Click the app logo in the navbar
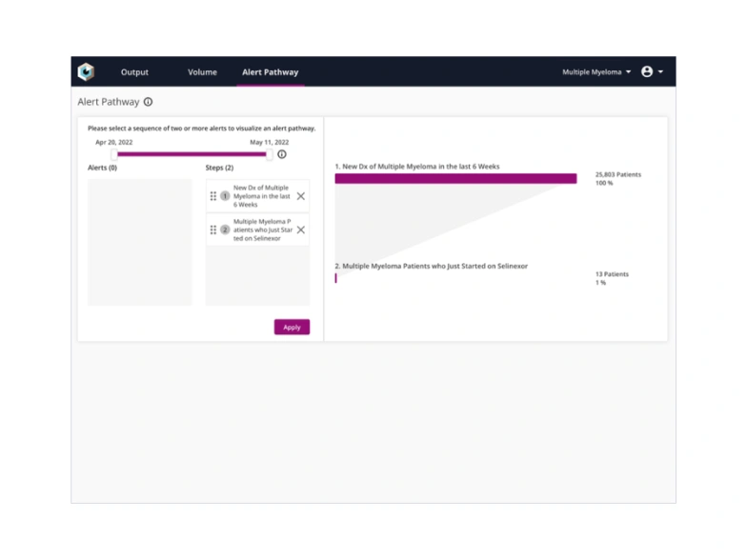The height and width of the screenshot is (560, 747). pos(86,72)
